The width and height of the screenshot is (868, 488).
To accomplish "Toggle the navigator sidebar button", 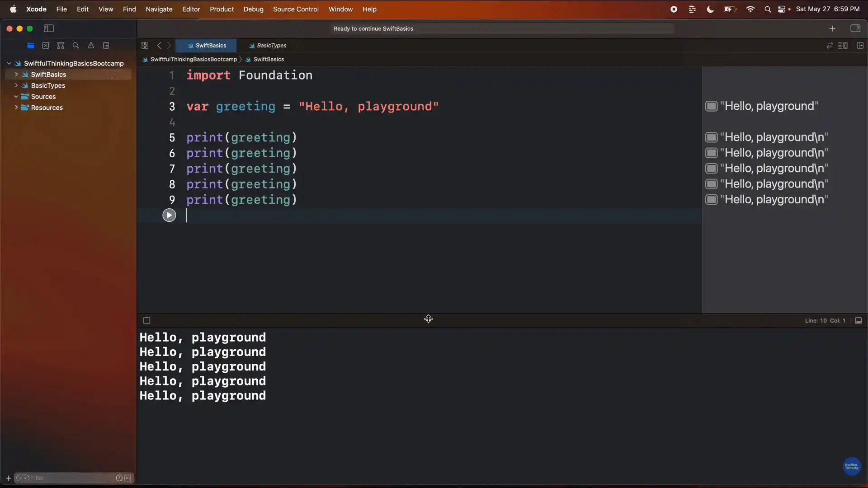I will 49,28.
